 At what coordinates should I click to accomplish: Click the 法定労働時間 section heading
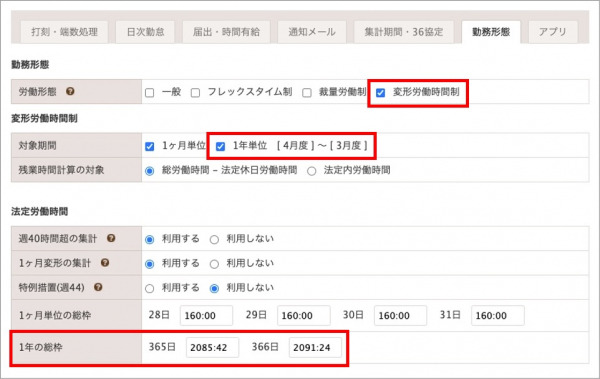[39, 211]
